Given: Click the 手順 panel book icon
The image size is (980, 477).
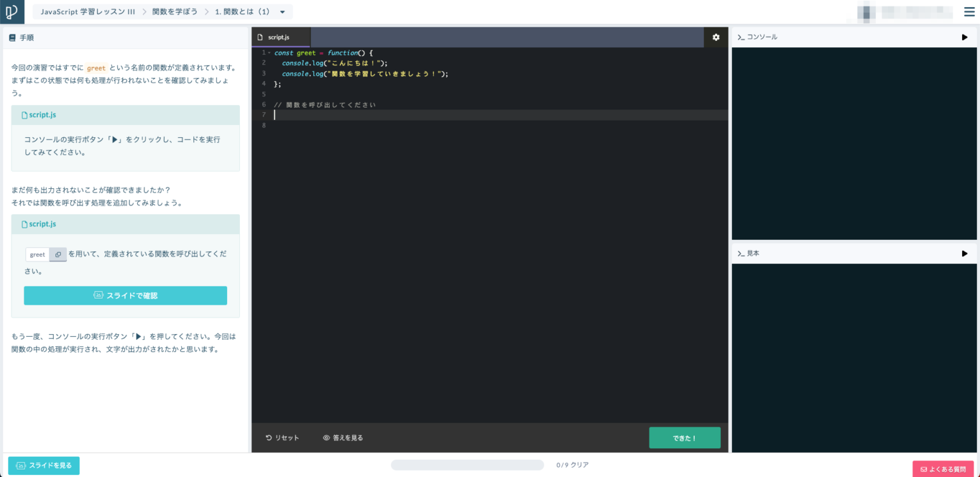Looking at the screenshot, I should coord(12,38).
